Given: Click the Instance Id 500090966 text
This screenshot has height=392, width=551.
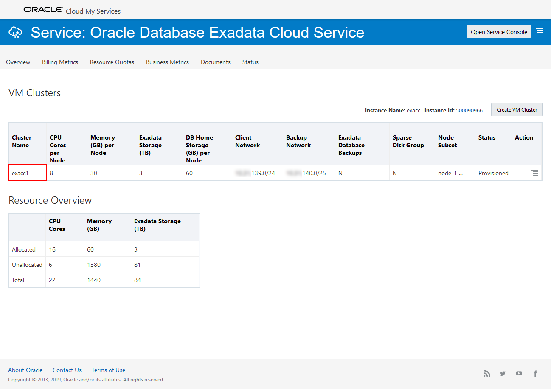Looking at the screenshot, I should 453,110.
